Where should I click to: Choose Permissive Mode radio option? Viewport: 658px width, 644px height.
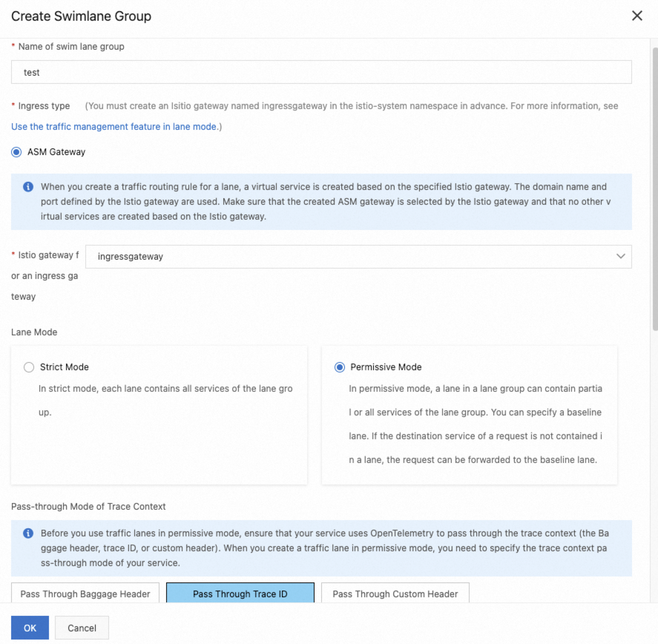tap(339, 367)
